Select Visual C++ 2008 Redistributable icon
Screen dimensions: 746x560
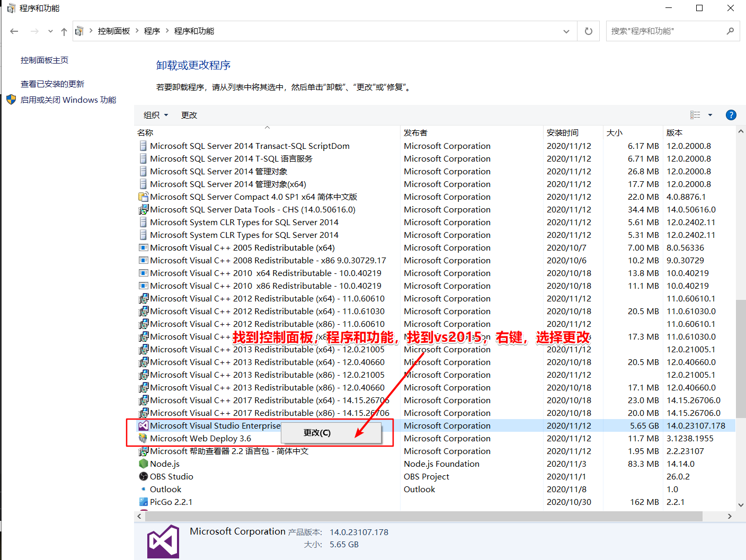143,261
